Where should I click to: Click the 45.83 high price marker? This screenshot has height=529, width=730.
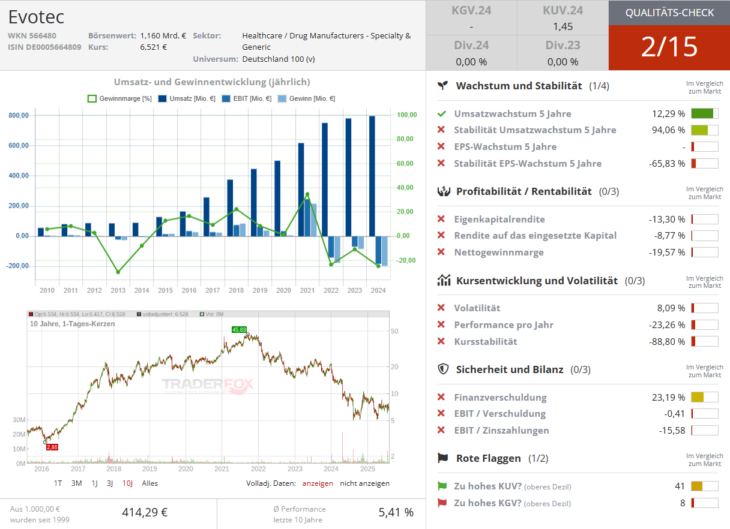point(239,330)
